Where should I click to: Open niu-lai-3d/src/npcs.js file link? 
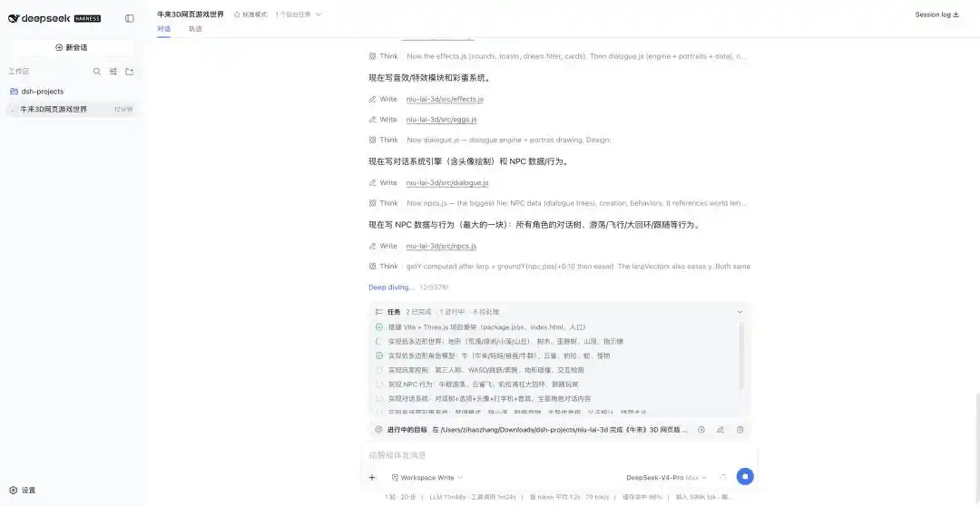tap(441, 246)
